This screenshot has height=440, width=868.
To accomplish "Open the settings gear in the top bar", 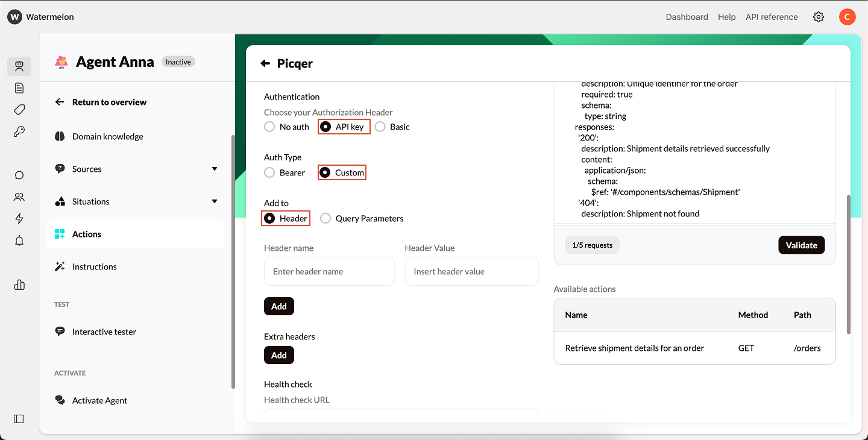I will [819, 17].
